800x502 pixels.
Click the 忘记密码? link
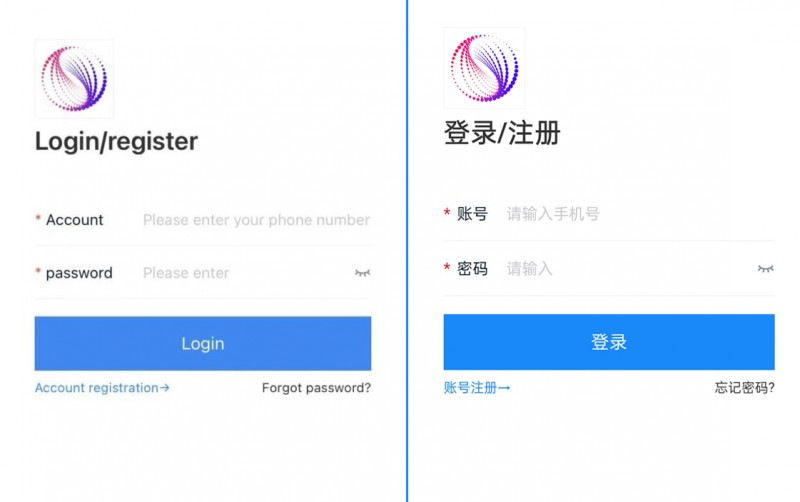[744, 388]
